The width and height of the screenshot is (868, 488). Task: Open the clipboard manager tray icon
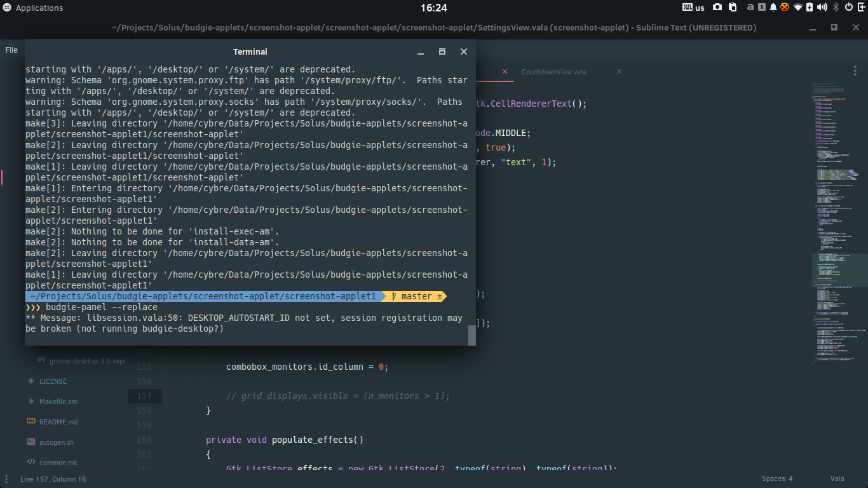point(733,8)
